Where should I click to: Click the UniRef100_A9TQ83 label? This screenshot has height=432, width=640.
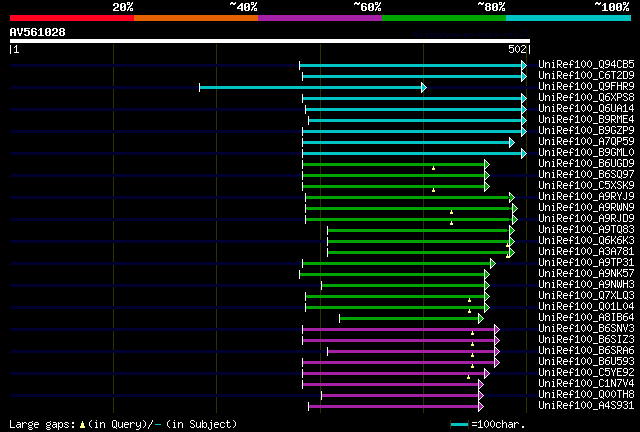click(586, 229)
